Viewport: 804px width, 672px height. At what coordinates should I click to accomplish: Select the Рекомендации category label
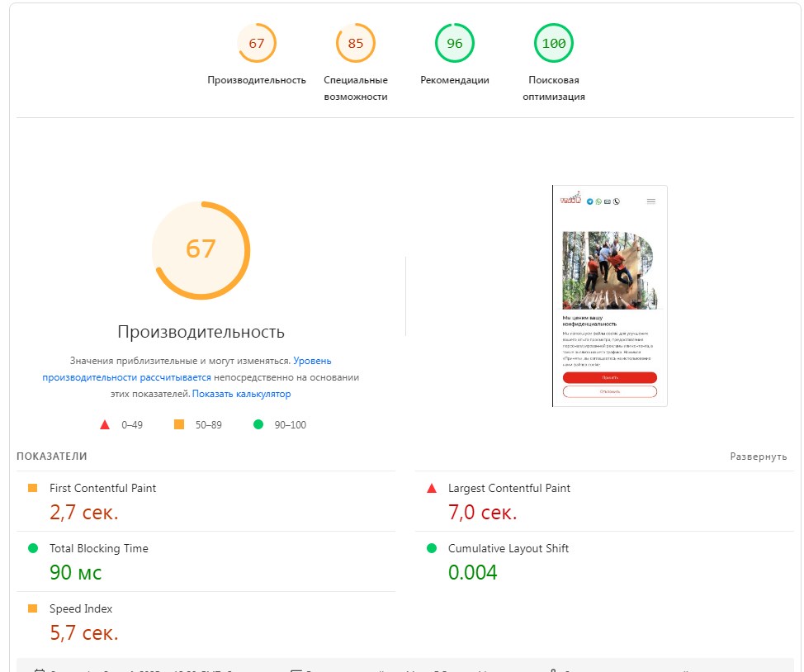click(x=455, y=81)
